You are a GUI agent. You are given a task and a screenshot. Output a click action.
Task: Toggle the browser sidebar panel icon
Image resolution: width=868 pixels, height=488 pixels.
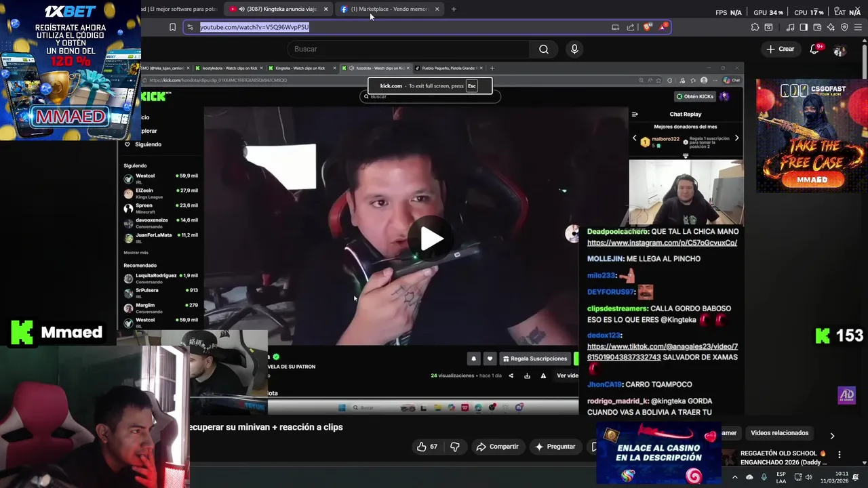coord(804,27)
